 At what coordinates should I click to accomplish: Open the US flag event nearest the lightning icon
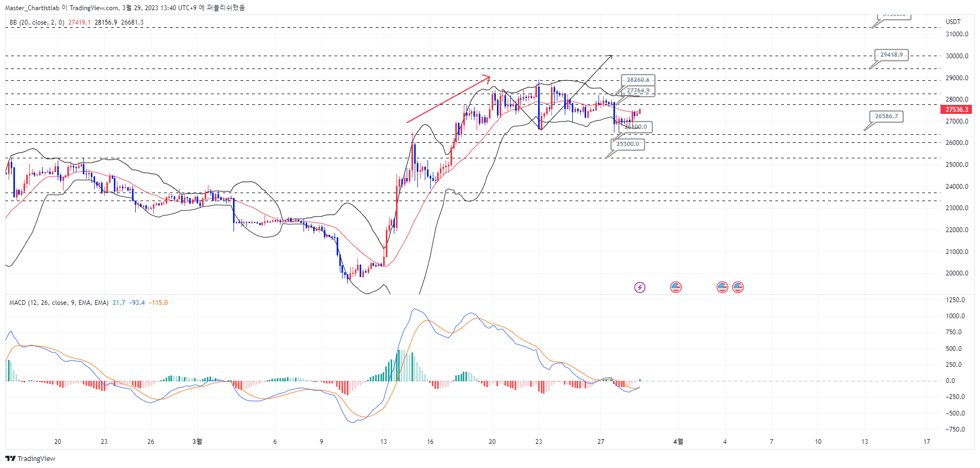(x=676, y=287)
